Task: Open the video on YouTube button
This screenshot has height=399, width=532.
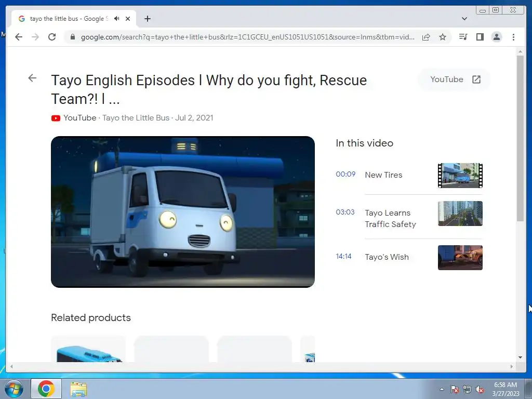Action: pos(455,79)
